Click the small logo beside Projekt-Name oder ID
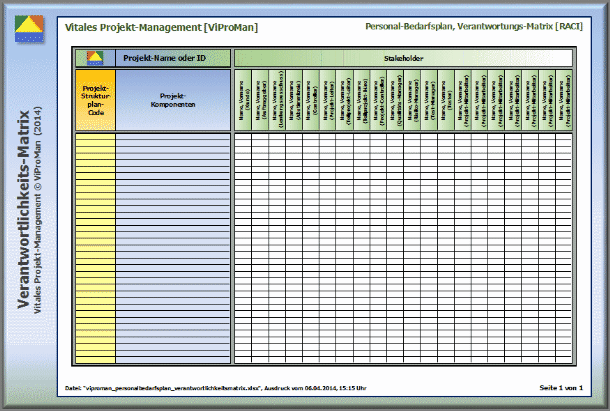610x411 pixels. pyautogui.click(x=95, y=58)
